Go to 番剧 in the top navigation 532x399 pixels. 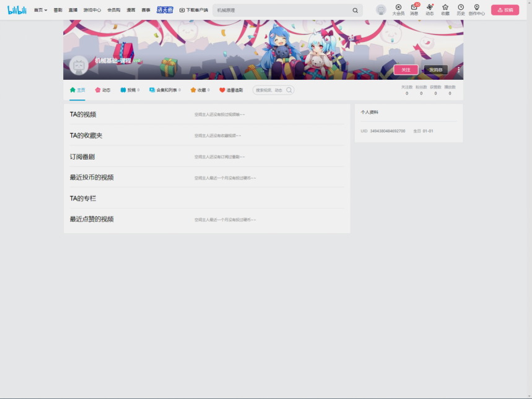pyautogui.click(x=58, y=10)
